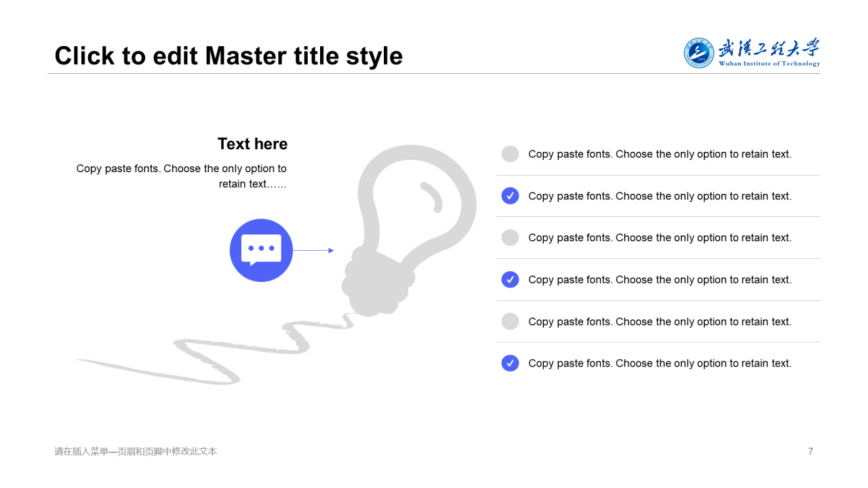Click the round university seal emblem
Image resolution: width=868 pixels, height=488 pixels.
click(699, 53)
